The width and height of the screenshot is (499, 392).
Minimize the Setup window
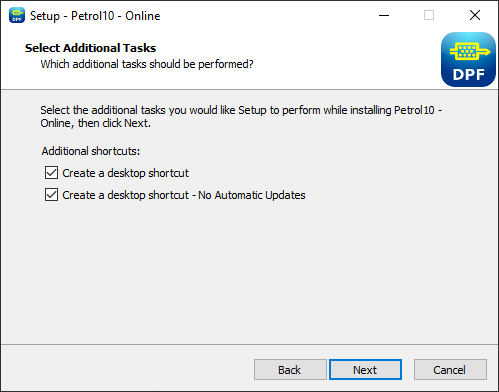pyautogui.click(x=384, y=15)
